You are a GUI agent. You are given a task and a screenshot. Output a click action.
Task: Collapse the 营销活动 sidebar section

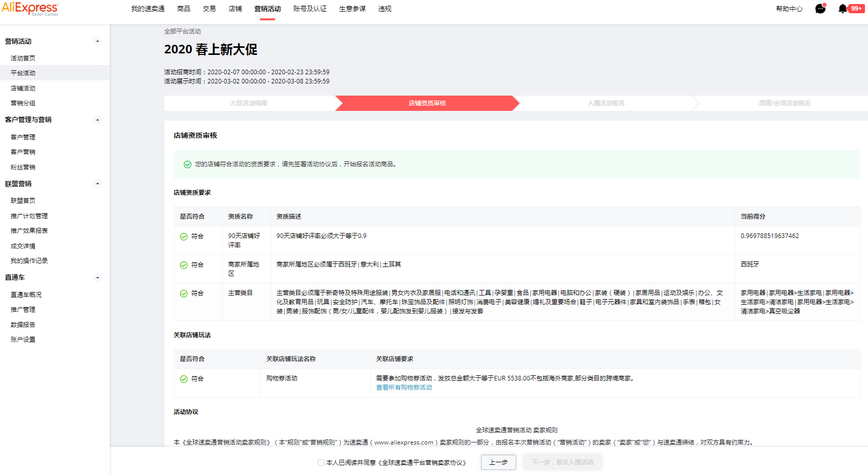98,41
